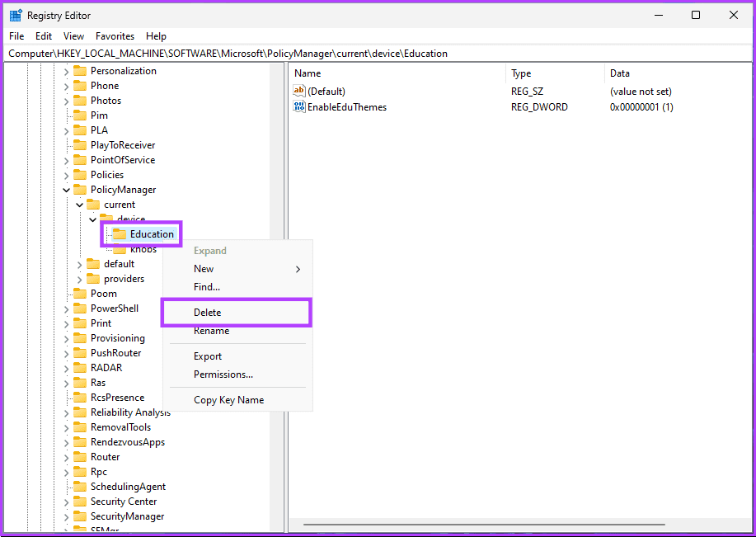Collapse the current key
This screenshot has width=756, height=537.
[x=79, y=205]
